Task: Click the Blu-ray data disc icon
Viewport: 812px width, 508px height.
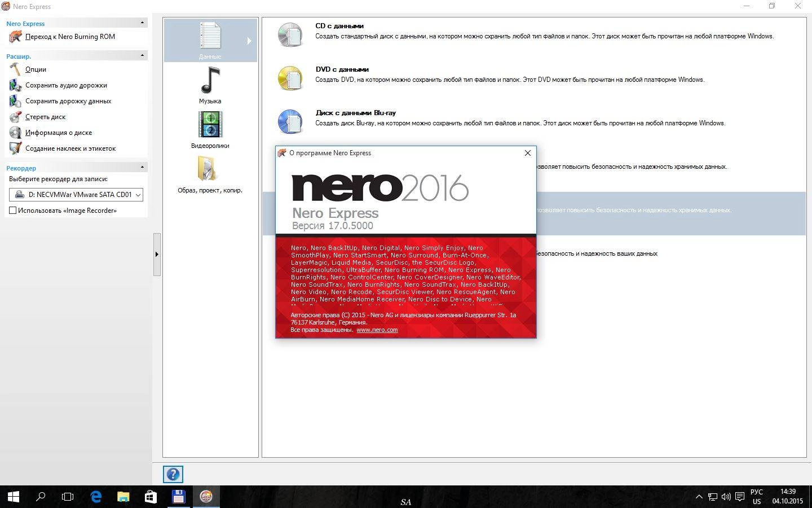Action: point(290,121)
